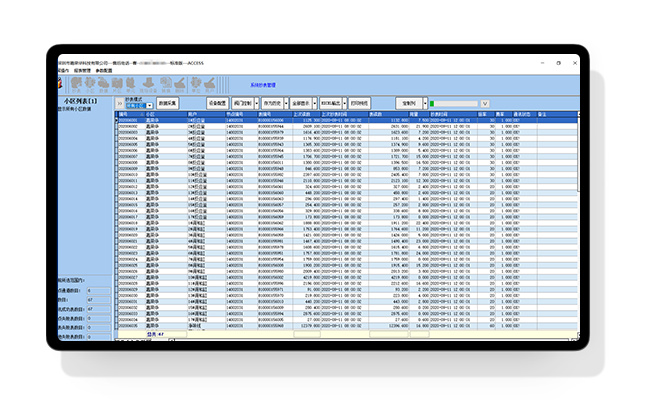
Task: Click the print button right of EXCEL输出
Action: [x=359, y=103]
